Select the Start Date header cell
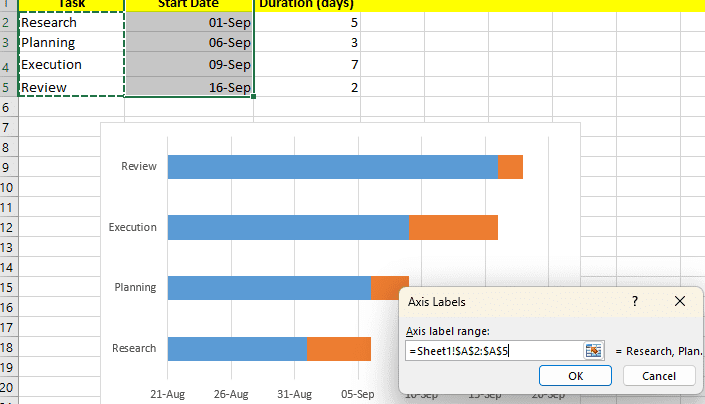 click(x=189, y=4)
